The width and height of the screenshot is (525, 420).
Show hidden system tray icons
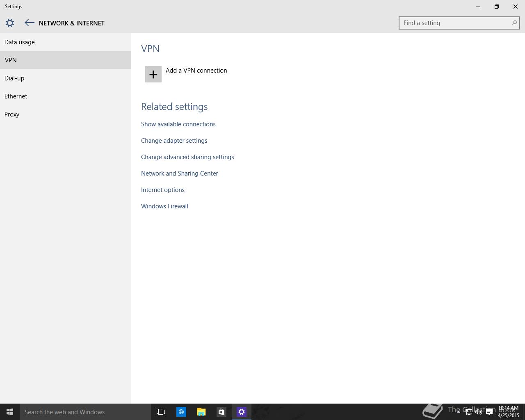coord(458,412)
